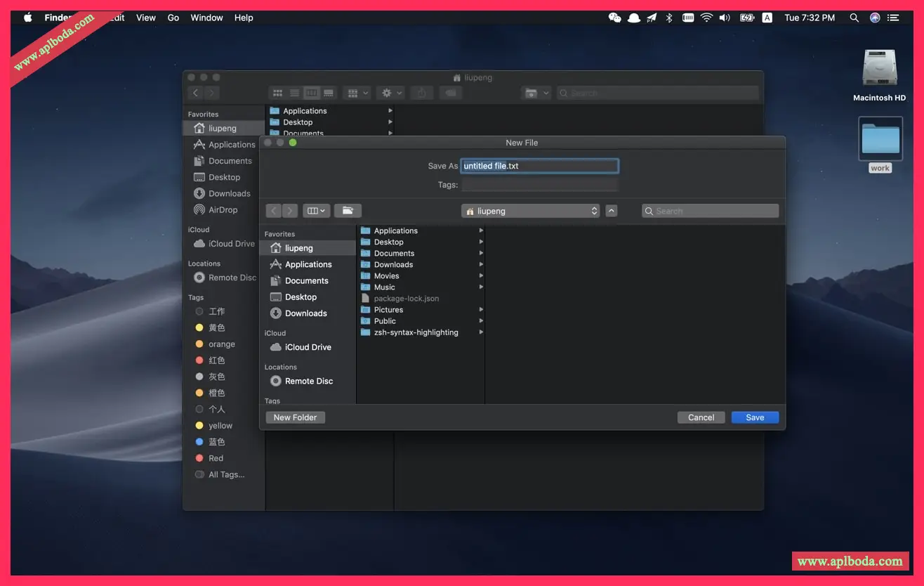Select Downloads folder in the dialog file list
Image resolution: width=924 pixels, height=586 pixels.
(x=393, y=265)
